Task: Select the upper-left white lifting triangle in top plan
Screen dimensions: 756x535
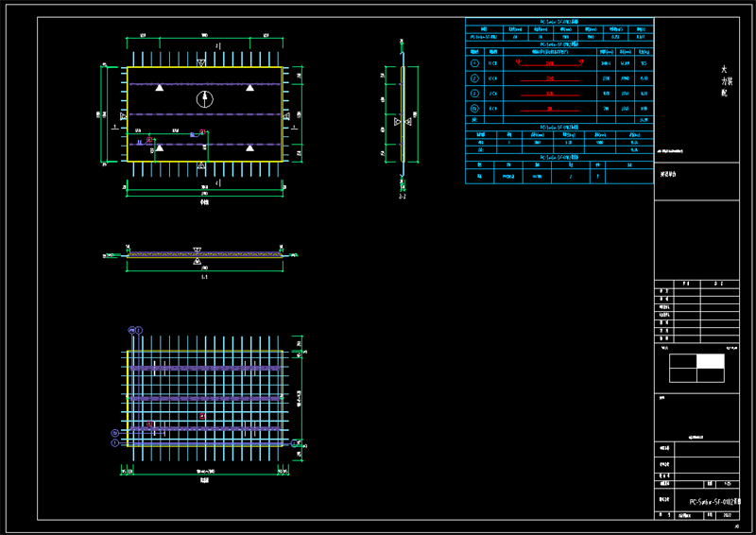Action: [159, 87]
